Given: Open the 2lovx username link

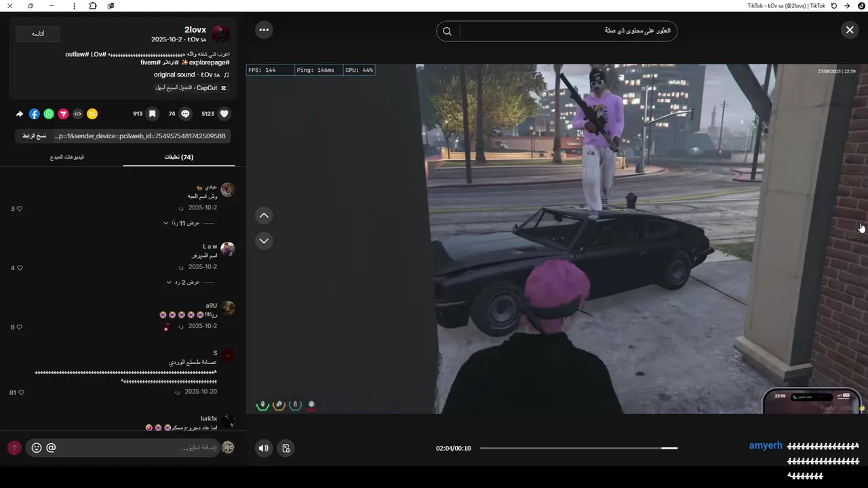Looking at the screenshot, I should pos(195,30).
